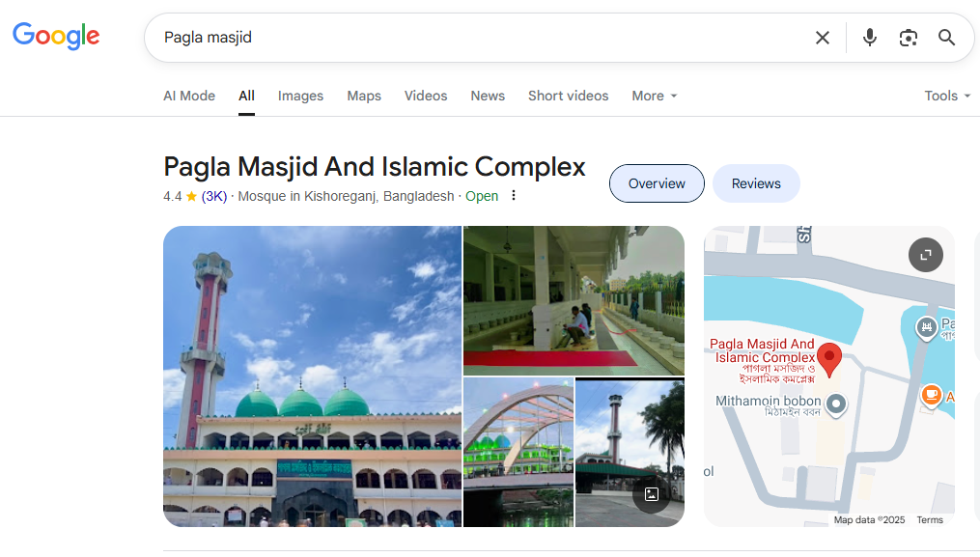This screenshot has width=980, height=557.
Task: Open the large mosque exterior photo
Action: 312,376
